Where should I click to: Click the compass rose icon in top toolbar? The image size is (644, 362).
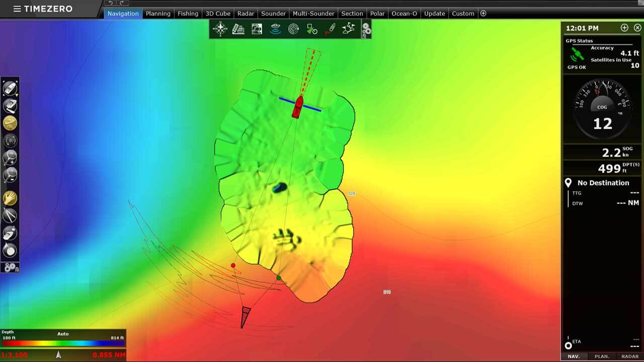[220, 29]
